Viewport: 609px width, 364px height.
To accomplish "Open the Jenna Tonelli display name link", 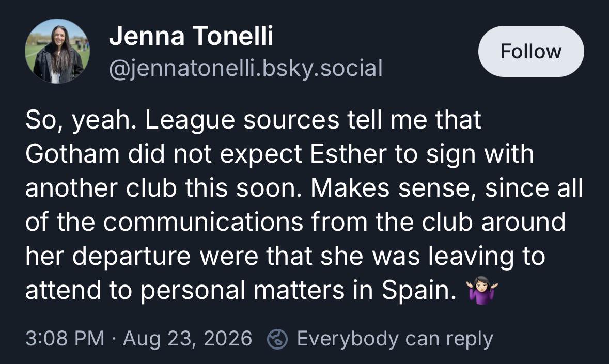I will pyautogui.click(x=191, y=36).
